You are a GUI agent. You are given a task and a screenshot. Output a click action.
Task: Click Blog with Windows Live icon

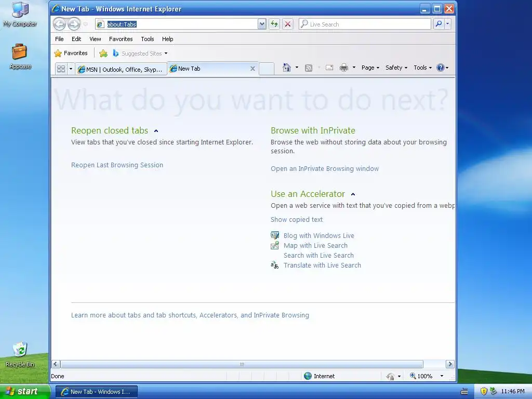pos(275,235)
